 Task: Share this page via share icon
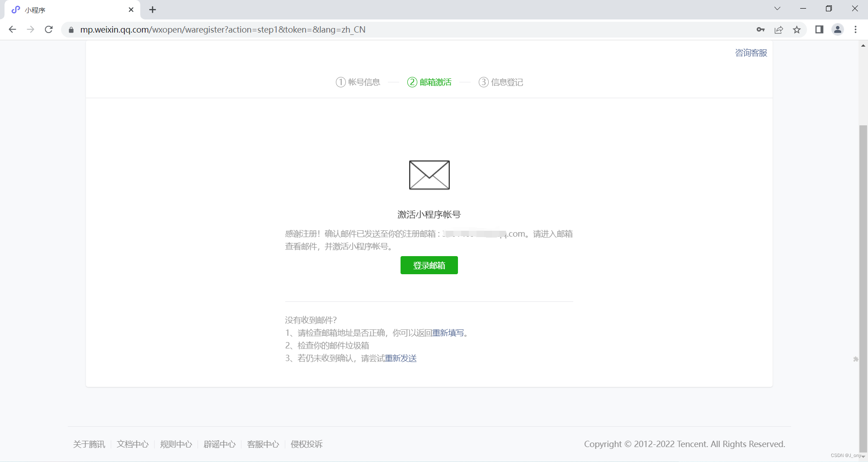(778, 29)
